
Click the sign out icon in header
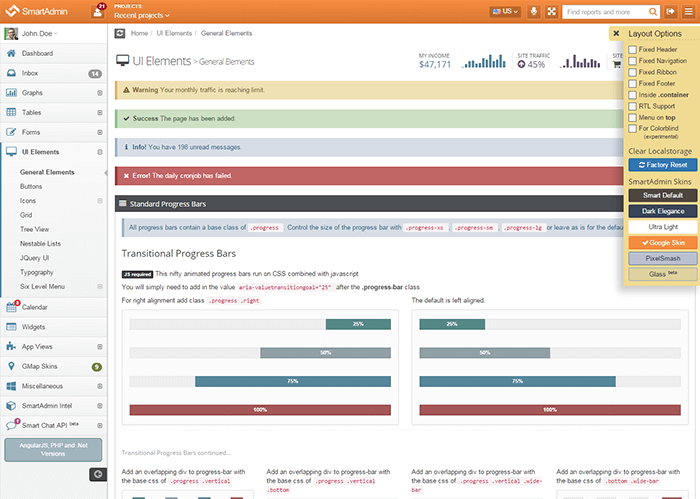[670, 11]
